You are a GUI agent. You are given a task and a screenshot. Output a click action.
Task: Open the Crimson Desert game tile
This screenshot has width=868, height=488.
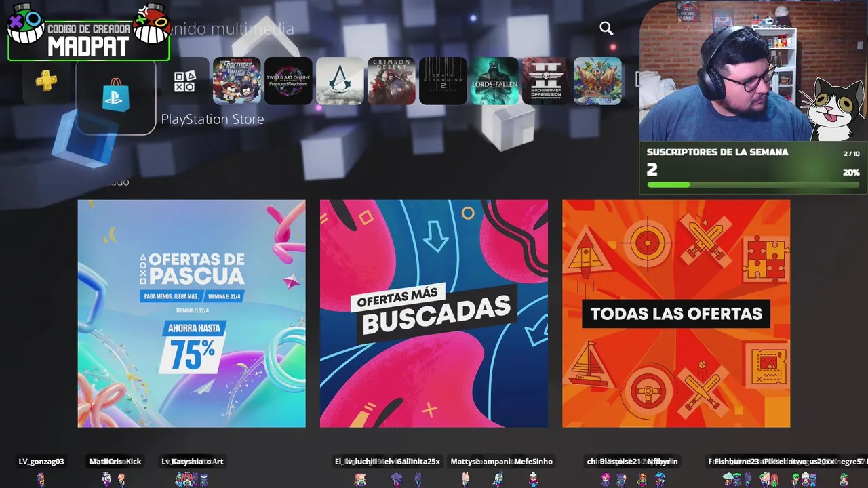[391, 81]
